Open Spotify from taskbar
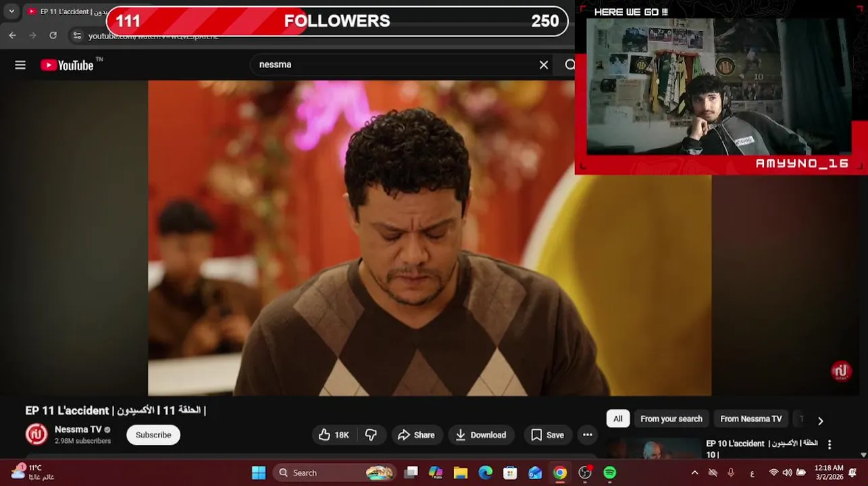868x486 pixels. (609, 473)
